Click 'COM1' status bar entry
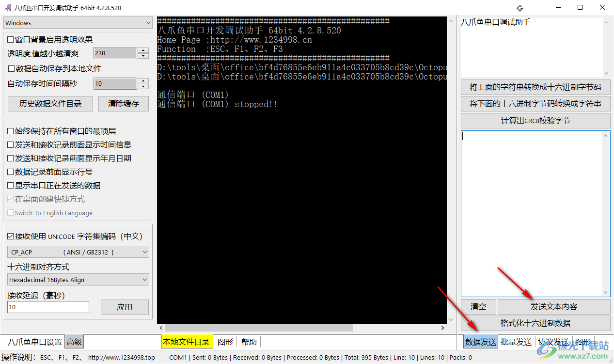The width and height of the screenshot is (614, 364). pyautogui.click(x=178, y=358)
